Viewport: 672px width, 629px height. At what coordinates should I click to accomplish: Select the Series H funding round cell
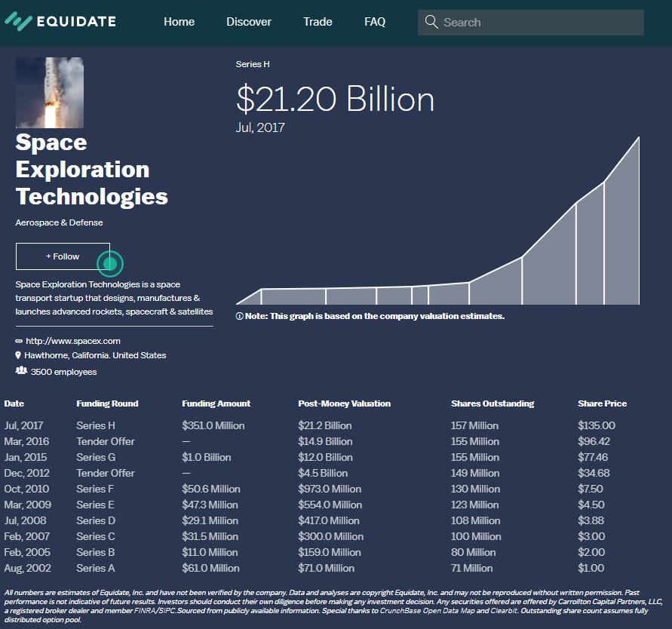click(x=96, y=425)
